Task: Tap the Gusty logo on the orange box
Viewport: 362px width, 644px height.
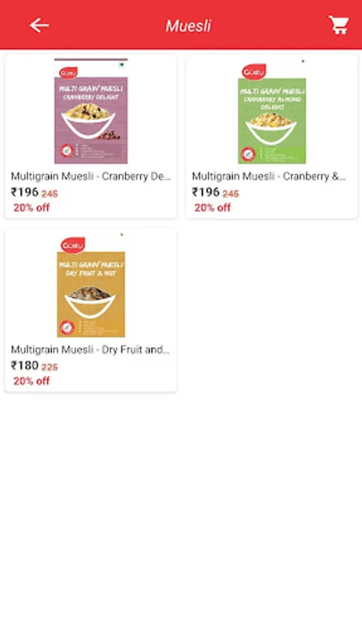Action: click(73, 245)
